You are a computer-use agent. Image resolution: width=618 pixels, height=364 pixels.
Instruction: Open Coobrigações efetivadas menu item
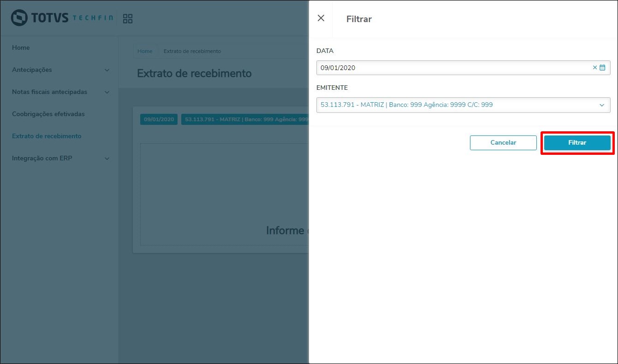(x=48, y=114)
